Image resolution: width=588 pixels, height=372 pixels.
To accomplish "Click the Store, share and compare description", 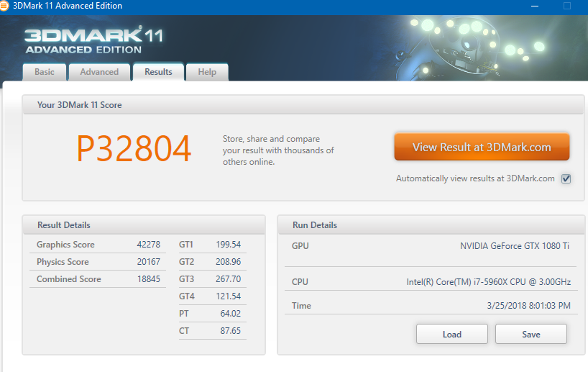I will (x=278, y=150).
